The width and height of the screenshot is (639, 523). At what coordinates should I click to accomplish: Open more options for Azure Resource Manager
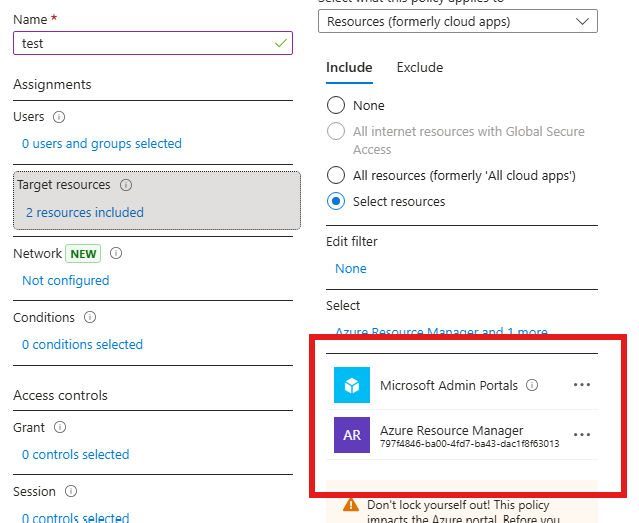tap(582, 435)
